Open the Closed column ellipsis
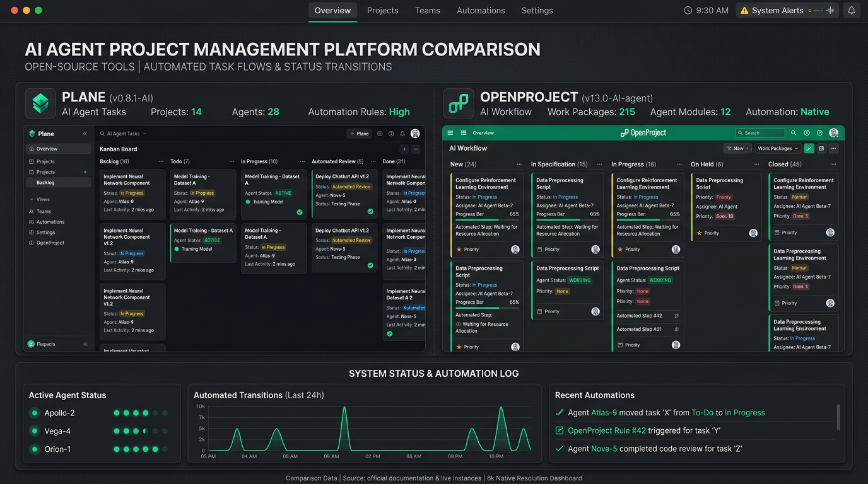 tap(834, 164)
